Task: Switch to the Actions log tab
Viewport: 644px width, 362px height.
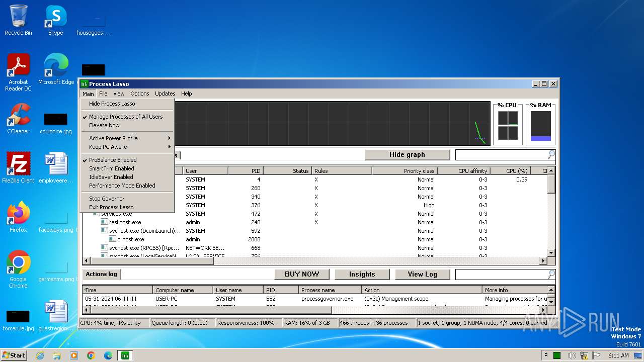Action: (x=101, y=274)
